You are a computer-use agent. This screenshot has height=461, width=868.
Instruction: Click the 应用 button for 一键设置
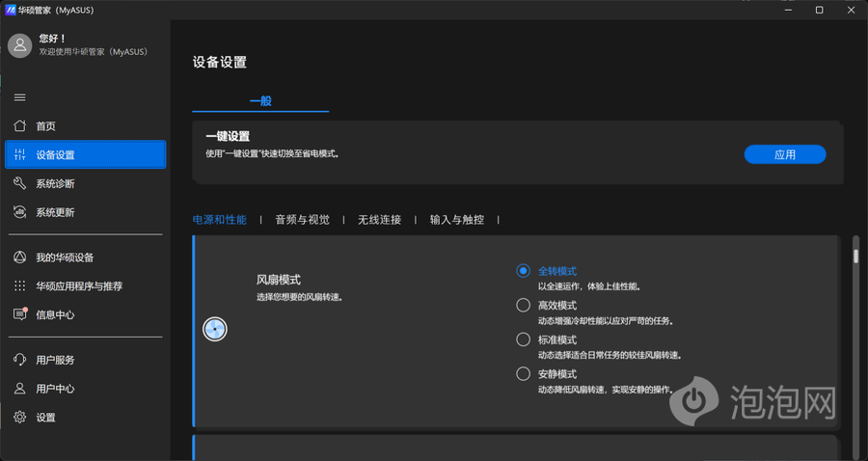click(785, 154)
